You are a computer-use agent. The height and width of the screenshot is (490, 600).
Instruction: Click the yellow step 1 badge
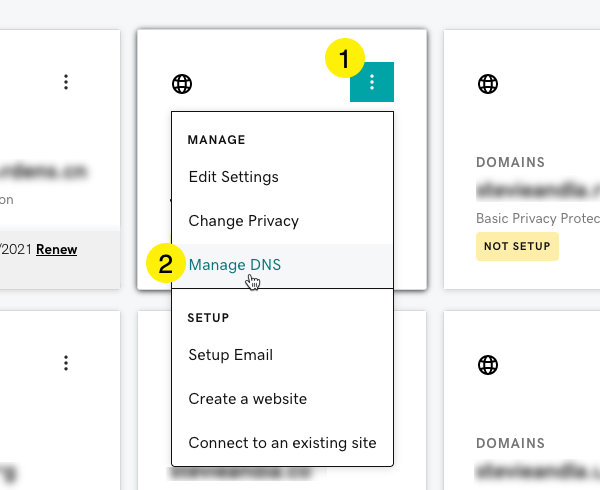[x=344, y=59]
